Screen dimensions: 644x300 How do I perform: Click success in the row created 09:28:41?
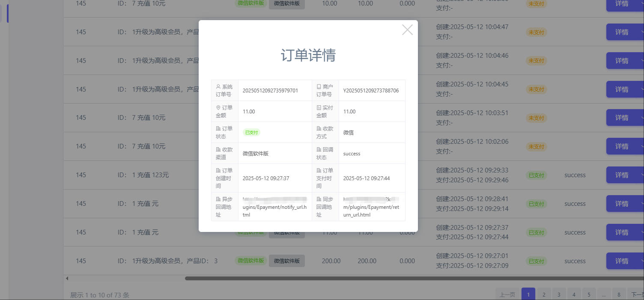click(x=575, y=204)
